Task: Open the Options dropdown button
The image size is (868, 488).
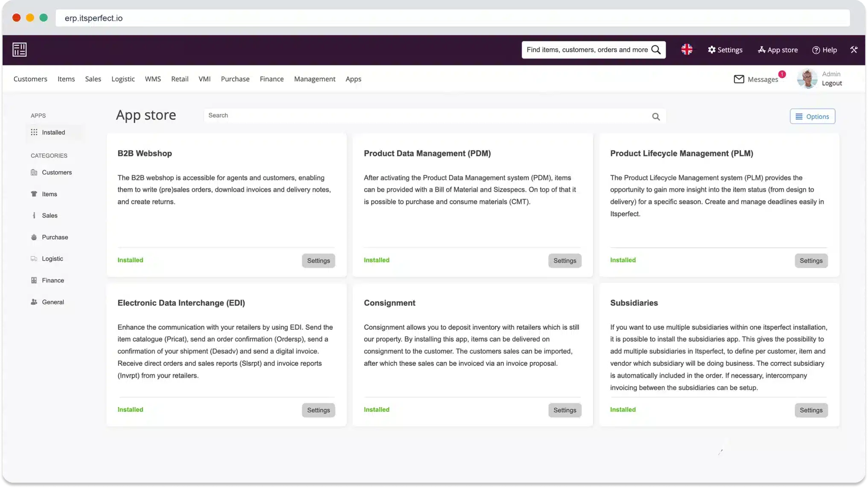Action: coord(812,117)
